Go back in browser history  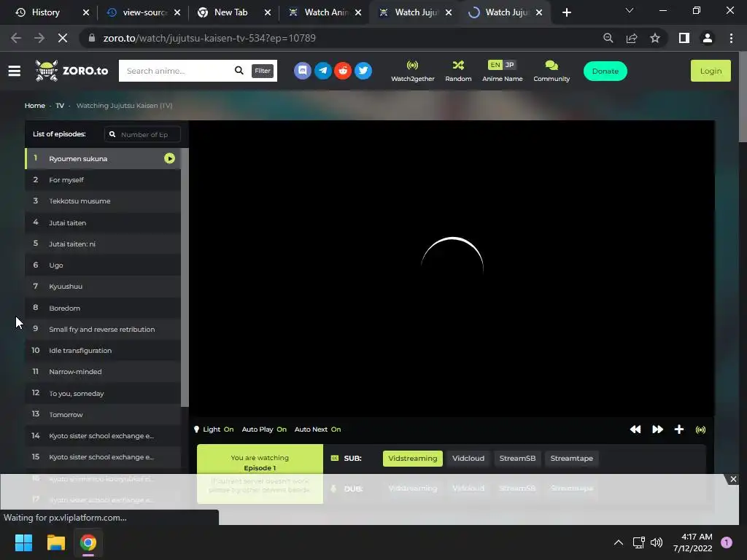pos(16,38)
